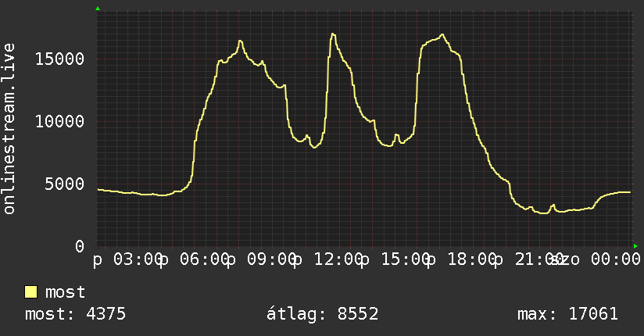644x336 pixels.
Task: Click the 'p 06:00' time label
Action: click(195, 259)
